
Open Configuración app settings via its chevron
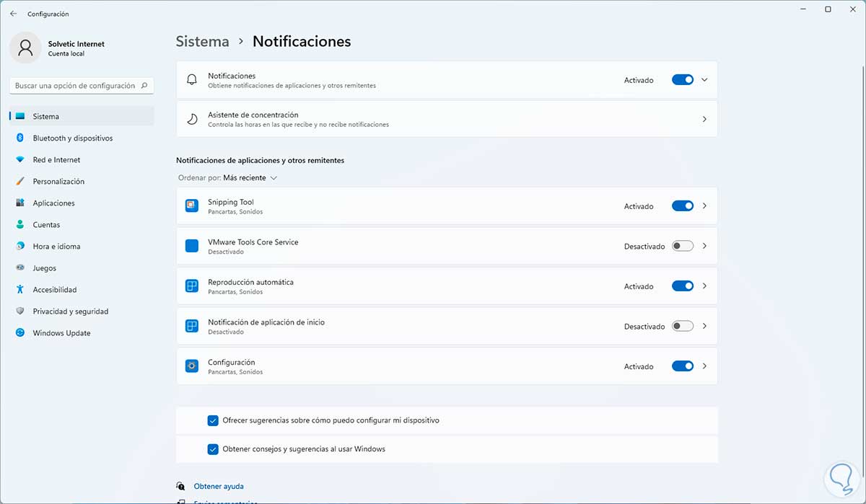coord(704,366)
